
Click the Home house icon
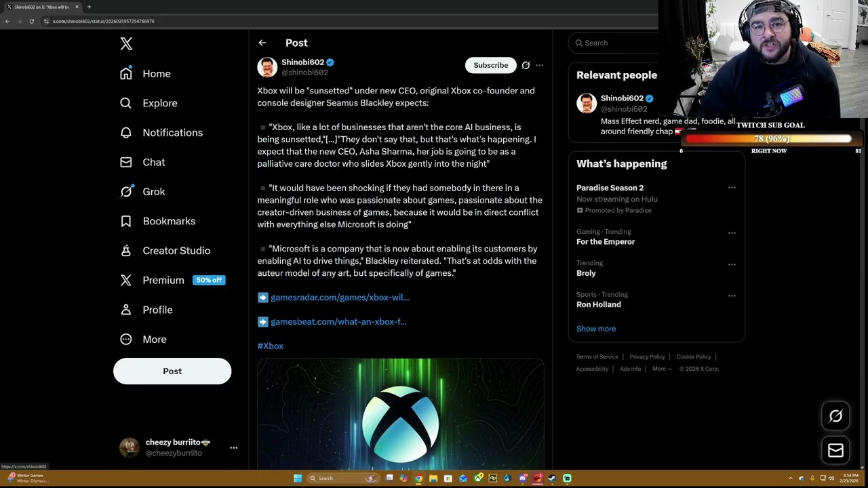click(x=126, y=74)
